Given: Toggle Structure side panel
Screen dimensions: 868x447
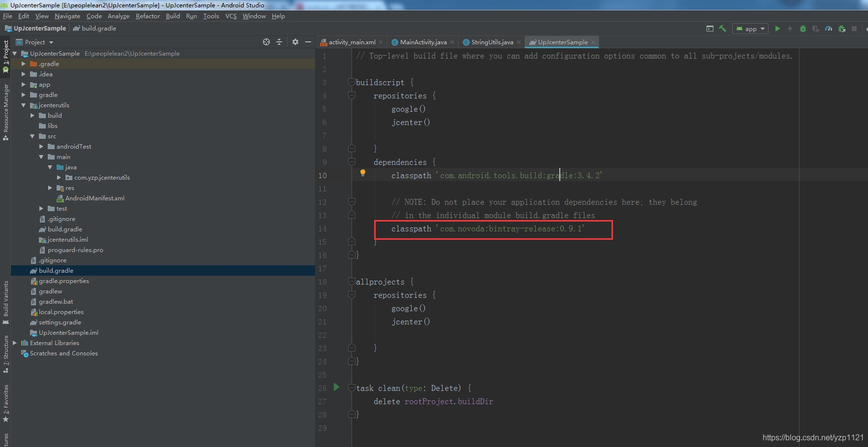Looking at the screenshot, I should [5, 353].
